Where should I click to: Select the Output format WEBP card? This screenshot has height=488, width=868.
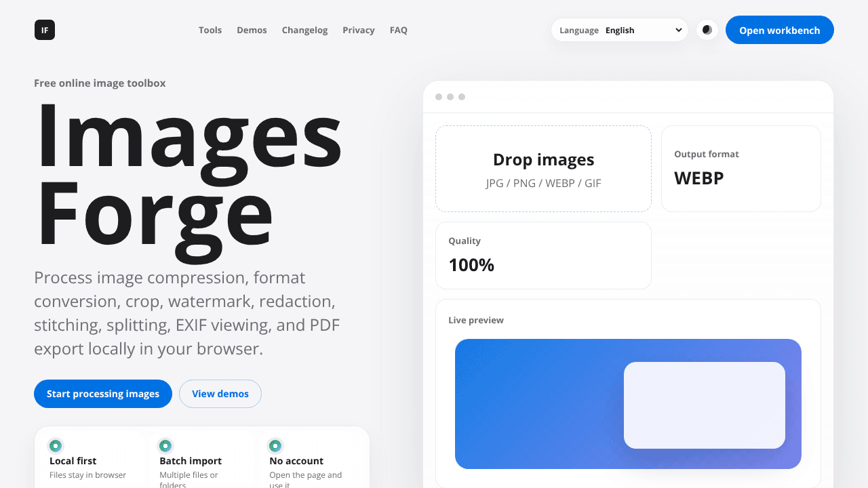(741, 169)
